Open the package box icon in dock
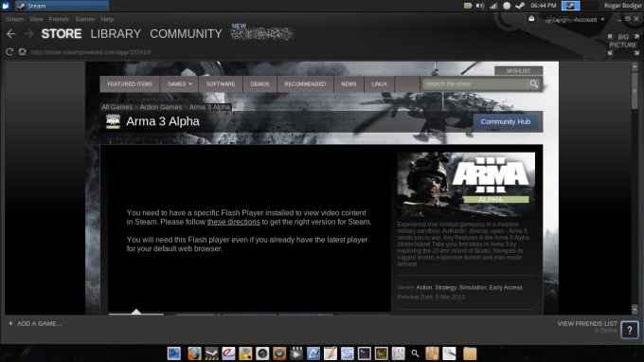The image size is (644, 362). coord(432,353)
